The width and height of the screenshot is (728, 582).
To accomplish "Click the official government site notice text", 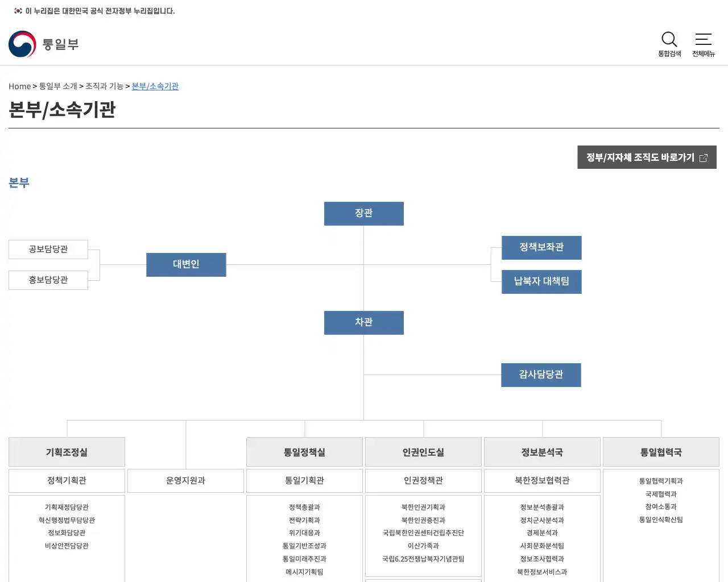I will (100, 11).
